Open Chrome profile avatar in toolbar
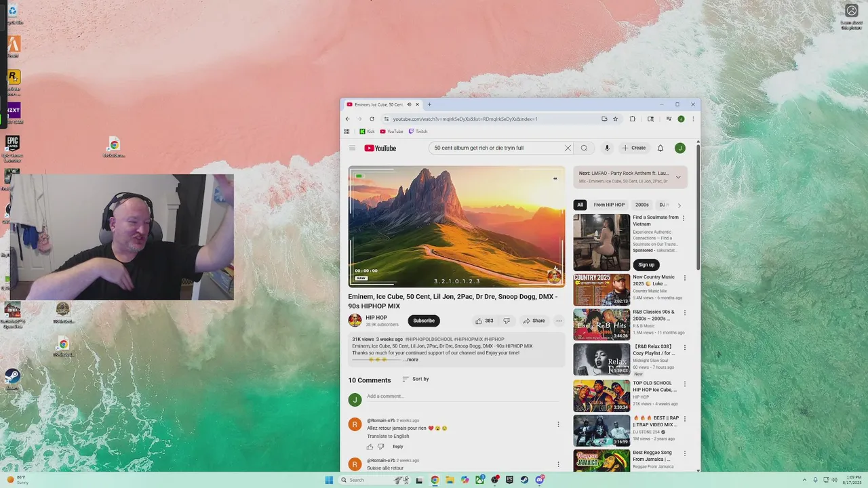Viewport: 868px width, 488px height. pos(681,119)
